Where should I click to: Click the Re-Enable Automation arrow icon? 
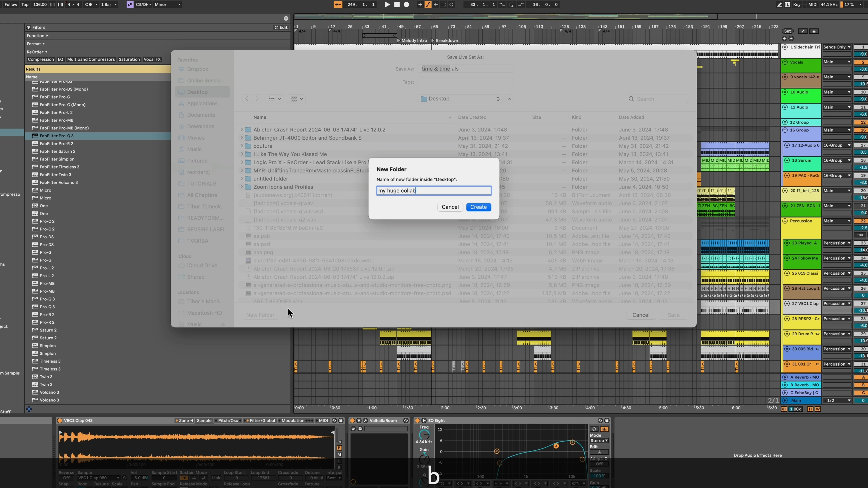pos(436,4)
